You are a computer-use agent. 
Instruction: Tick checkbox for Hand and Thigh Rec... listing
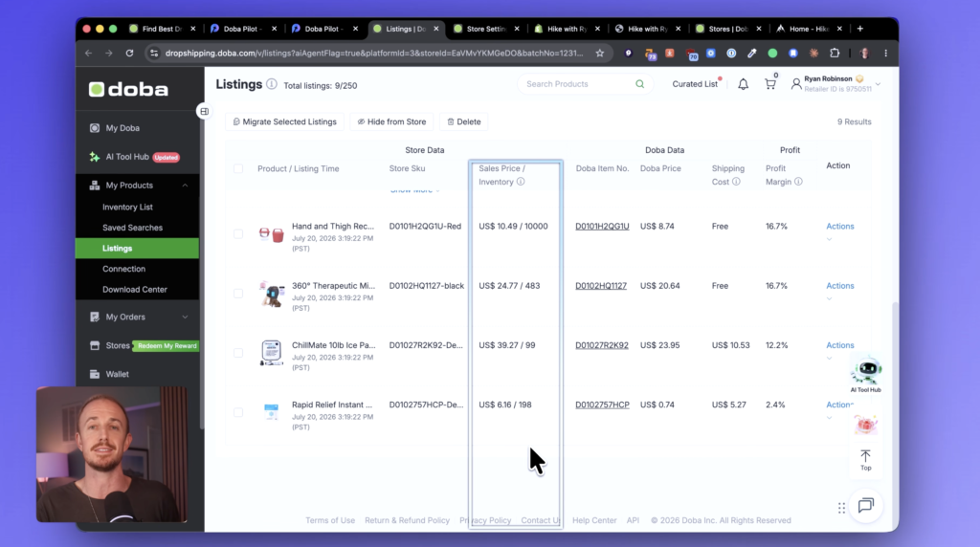(238, 233)
